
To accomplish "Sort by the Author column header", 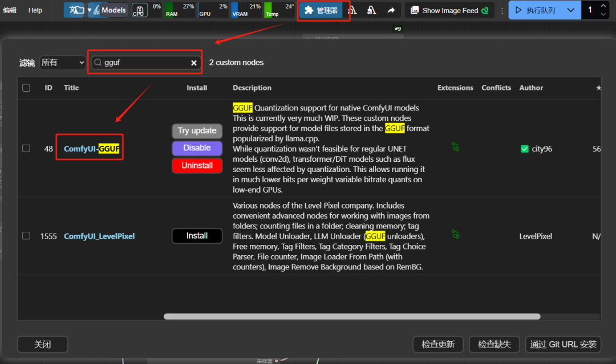I will [531, 88].
